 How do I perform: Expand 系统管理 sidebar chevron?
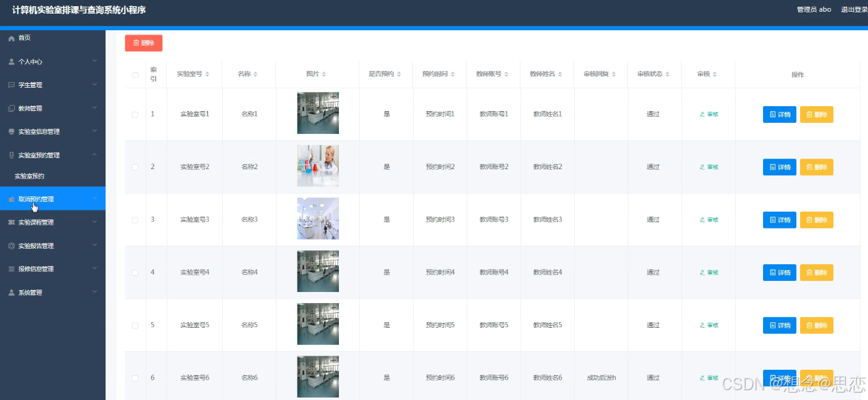94,292
